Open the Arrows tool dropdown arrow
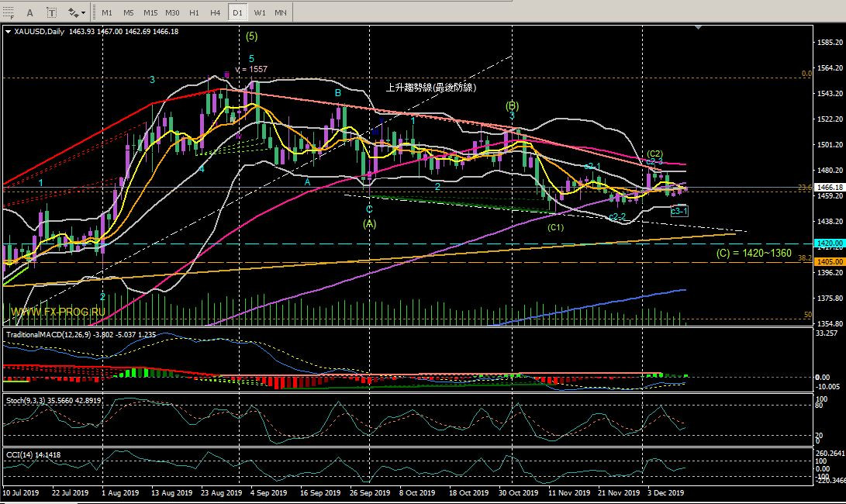846x504 pixels. pos(84,12)
